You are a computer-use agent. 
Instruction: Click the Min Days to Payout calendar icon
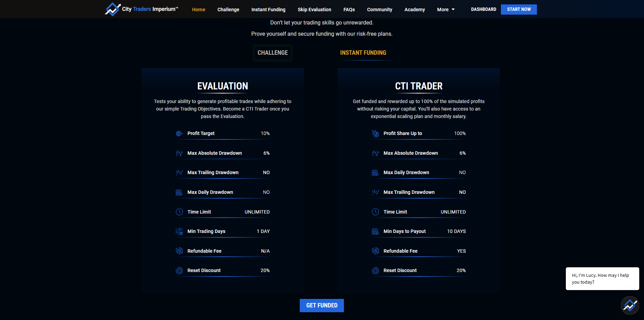pyautogui.click(x=375, y=232)
